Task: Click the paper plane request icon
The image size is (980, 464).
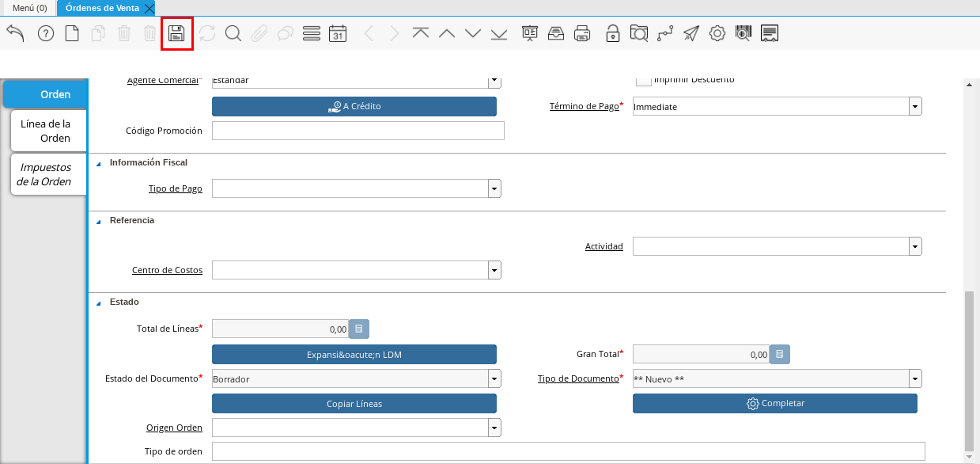Action: click(x=691, y=33)
